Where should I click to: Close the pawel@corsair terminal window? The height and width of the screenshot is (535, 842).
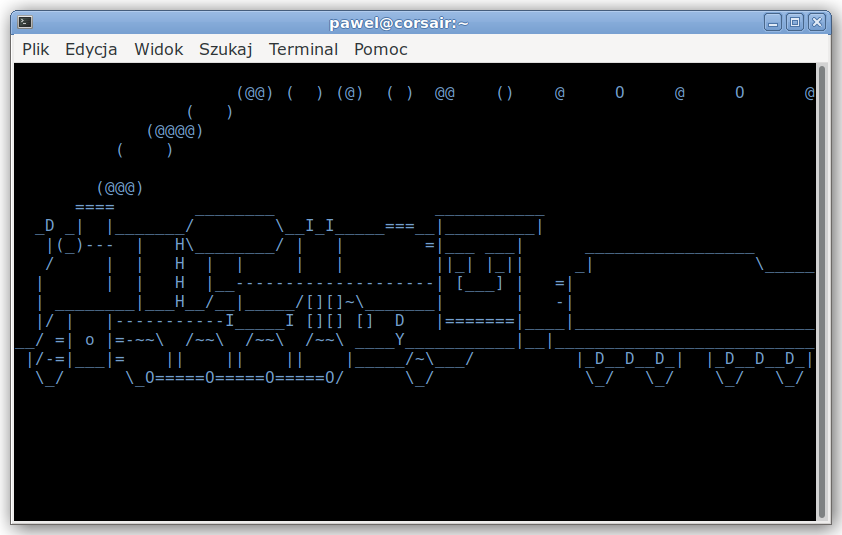coord(817,22)
